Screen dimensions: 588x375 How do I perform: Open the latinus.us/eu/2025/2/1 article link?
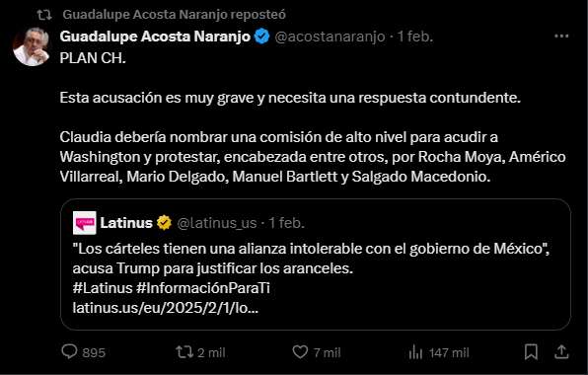166,308
